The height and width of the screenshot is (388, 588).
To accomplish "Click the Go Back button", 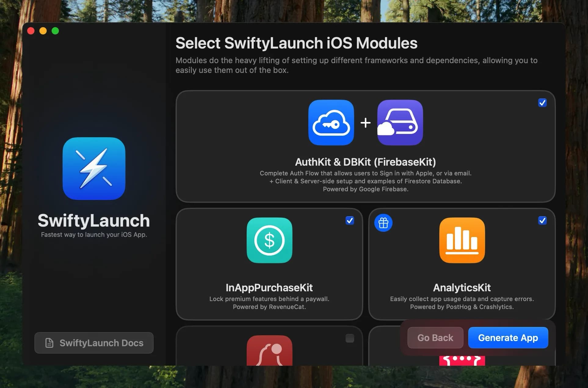I will (435, 338).
